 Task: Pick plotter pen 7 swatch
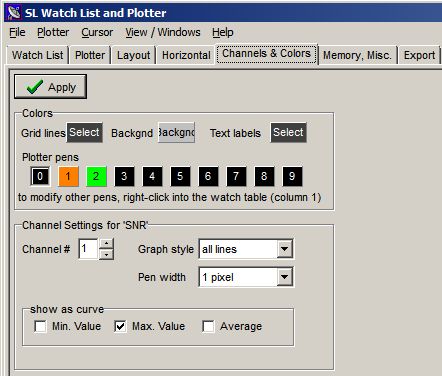tap(236, 176)
